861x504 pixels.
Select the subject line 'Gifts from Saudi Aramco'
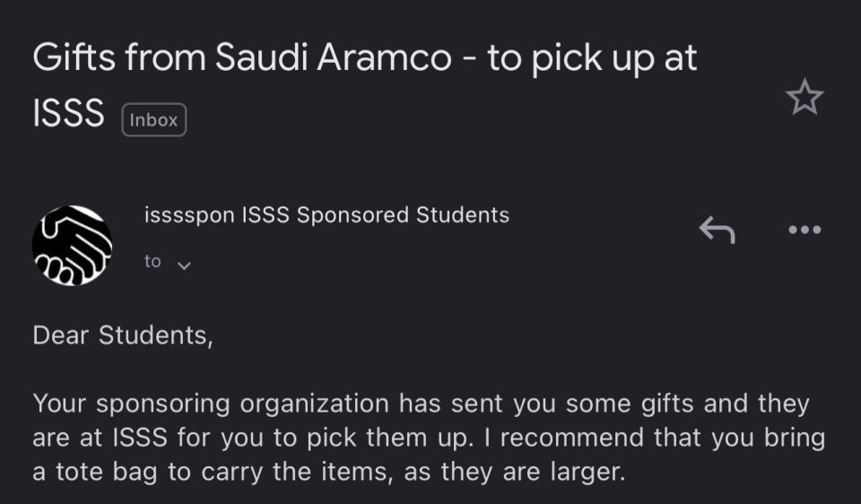(241, 57)
